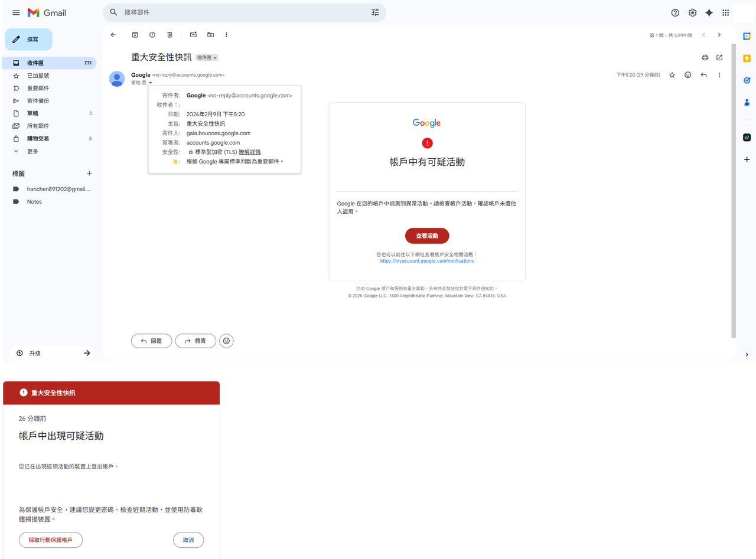Open the settings gear
The image size is (756, 559).
coord(692,12)
